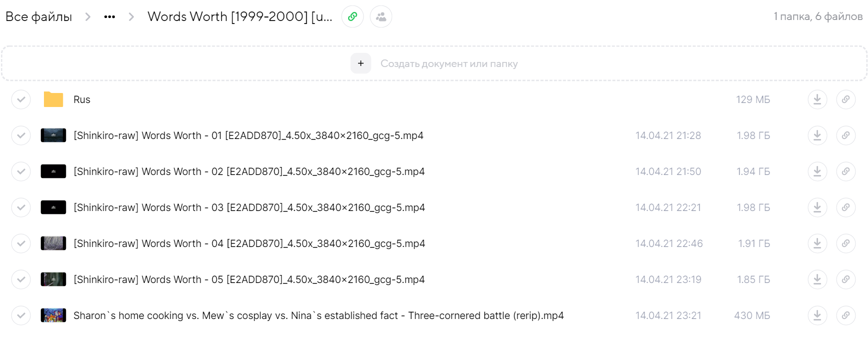Expand the hidden breadcrumb path dots
Screen dimensions: 868x340
109,17
